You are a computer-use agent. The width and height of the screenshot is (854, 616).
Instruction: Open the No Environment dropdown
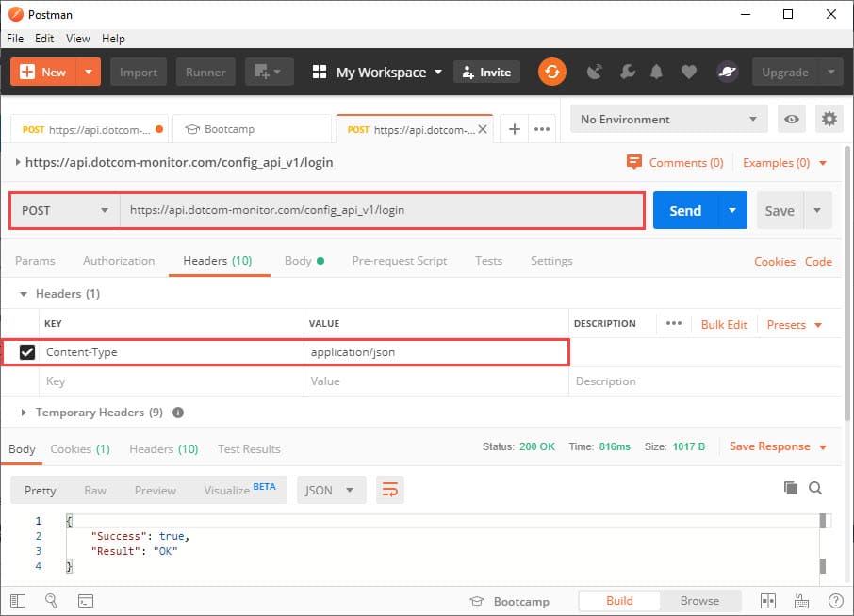[667, 119]
